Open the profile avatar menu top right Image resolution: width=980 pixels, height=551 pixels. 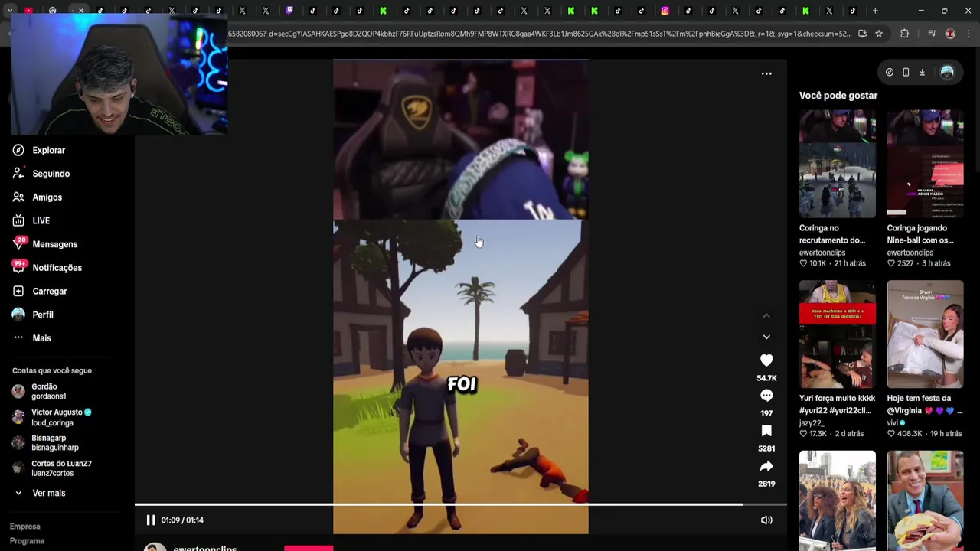pos(947,72)
